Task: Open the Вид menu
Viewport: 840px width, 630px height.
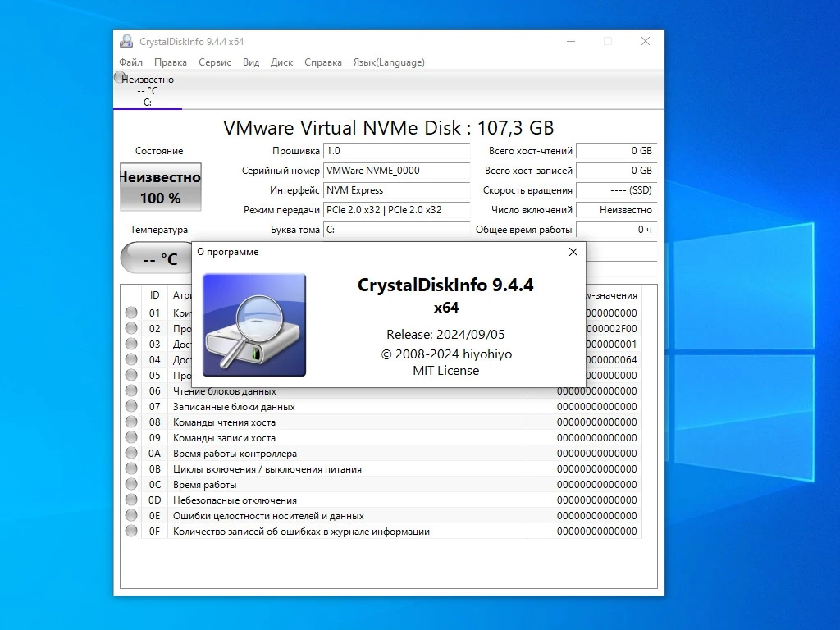Action: pos(251,62)
